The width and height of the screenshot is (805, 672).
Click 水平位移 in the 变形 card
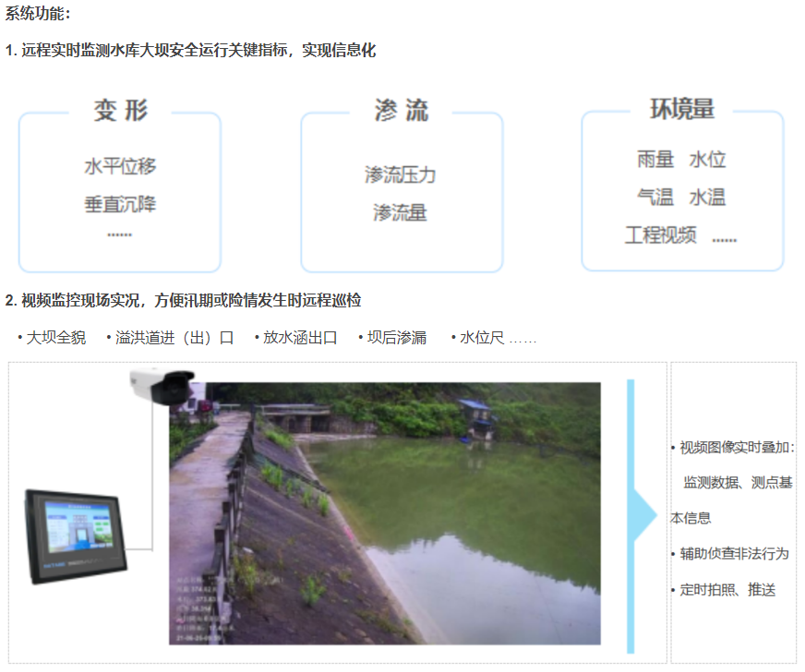(x=120, y=166)
